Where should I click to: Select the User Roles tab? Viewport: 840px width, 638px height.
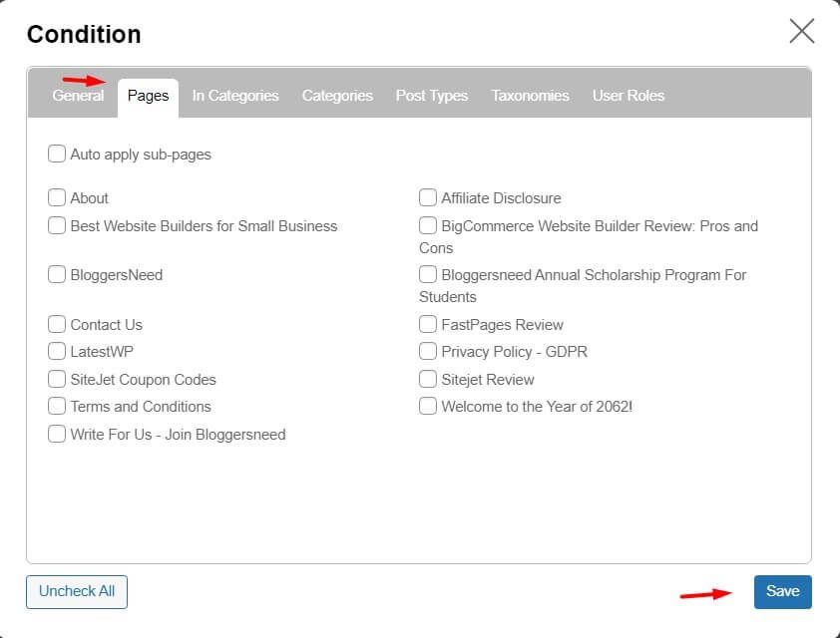click(x=629, y=95)
